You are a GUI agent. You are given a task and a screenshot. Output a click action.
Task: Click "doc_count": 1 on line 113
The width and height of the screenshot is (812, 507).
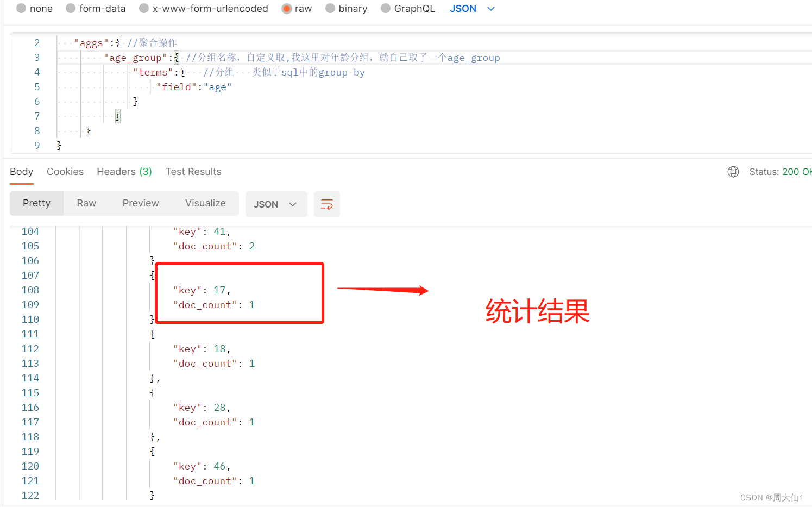click(x=214, y=364)
